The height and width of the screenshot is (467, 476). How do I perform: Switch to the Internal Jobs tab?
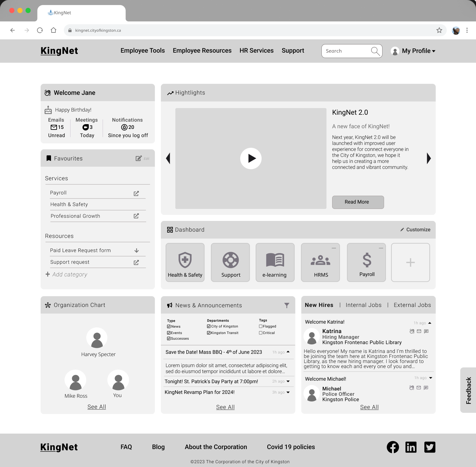364,305
